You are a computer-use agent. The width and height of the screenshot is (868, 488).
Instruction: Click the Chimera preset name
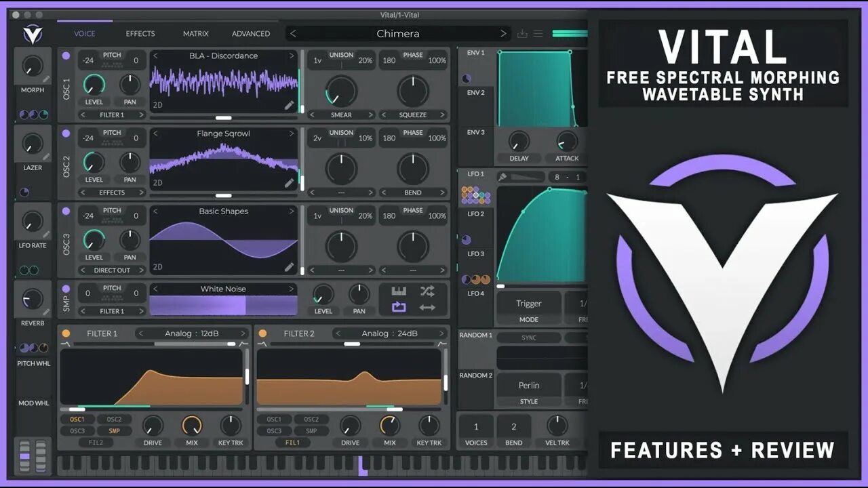pos(398,33)
